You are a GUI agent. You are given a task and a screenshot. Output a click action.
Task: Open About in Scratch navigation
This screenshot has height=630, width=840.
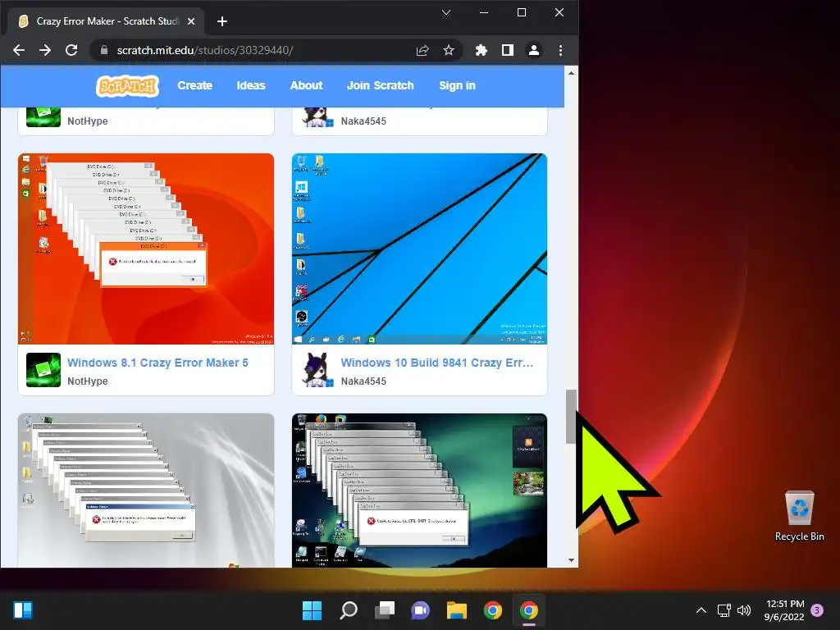[x=307, y=85]
